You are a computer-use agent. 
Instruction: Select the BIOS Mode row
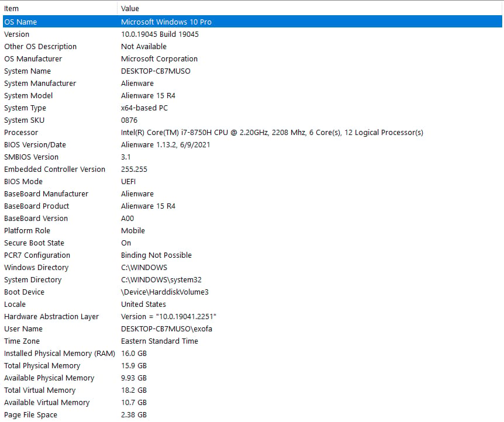coord(253,182)
